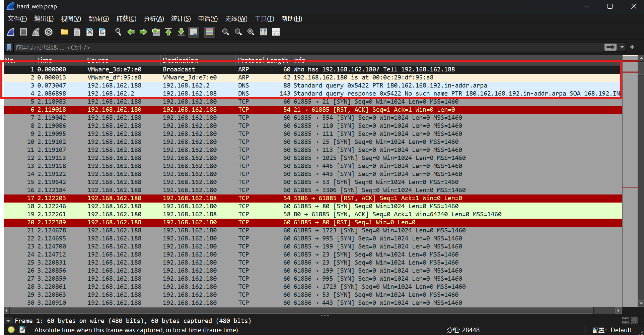Open the 无线(W) menu
Screen dimensions: 644x335
236,19
